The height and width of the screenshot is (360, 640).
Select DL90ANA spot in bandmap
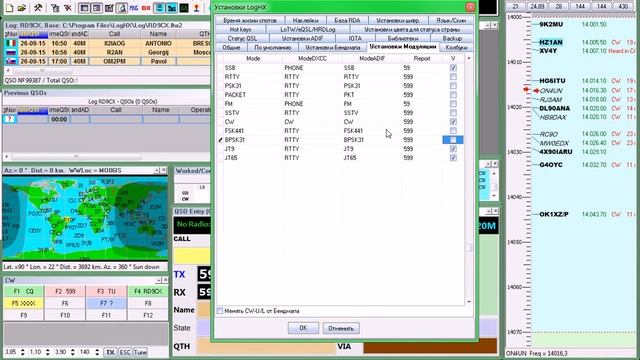click(554, 108)
